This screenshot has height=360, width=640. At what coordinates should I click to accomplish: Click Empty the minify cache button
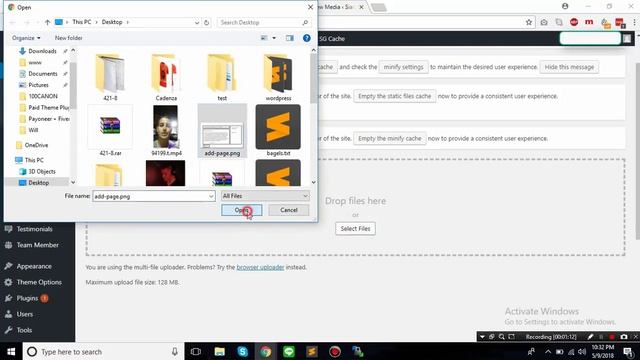pos(389,139)
